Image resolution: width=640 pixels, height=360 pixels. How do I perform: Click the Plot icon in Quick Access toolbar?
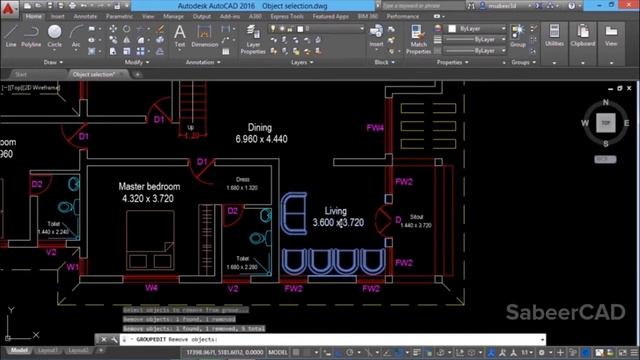point(72,6)
